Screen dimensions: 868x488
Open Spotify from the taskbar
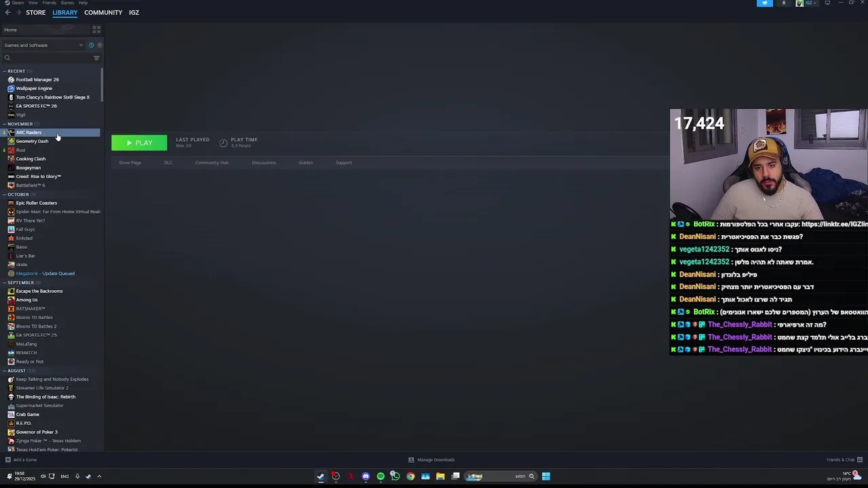(380, 476)
